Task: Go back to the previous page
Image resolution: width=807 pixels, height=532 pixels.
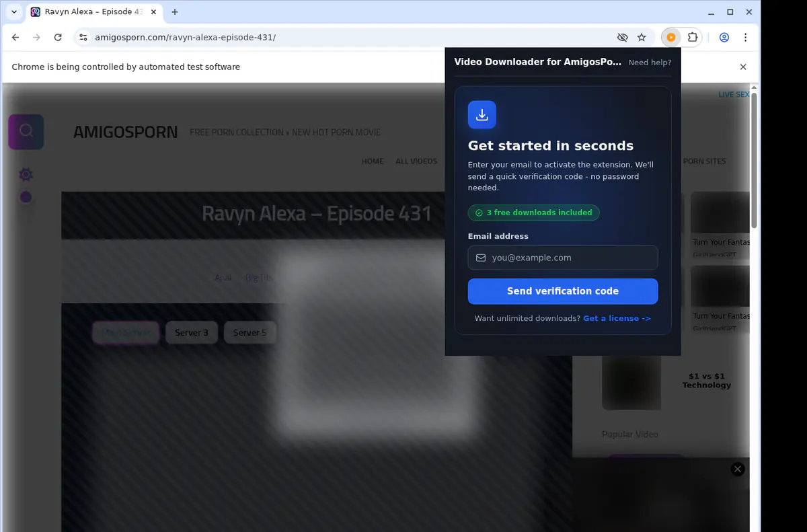Action: 16,38
